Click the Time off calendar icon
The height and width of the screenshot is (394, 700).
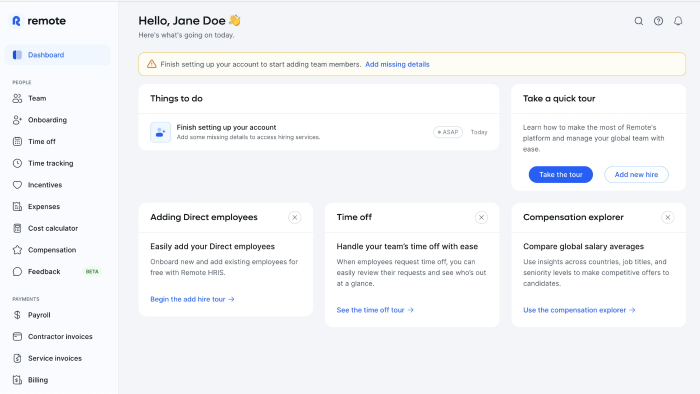point(17,141)
